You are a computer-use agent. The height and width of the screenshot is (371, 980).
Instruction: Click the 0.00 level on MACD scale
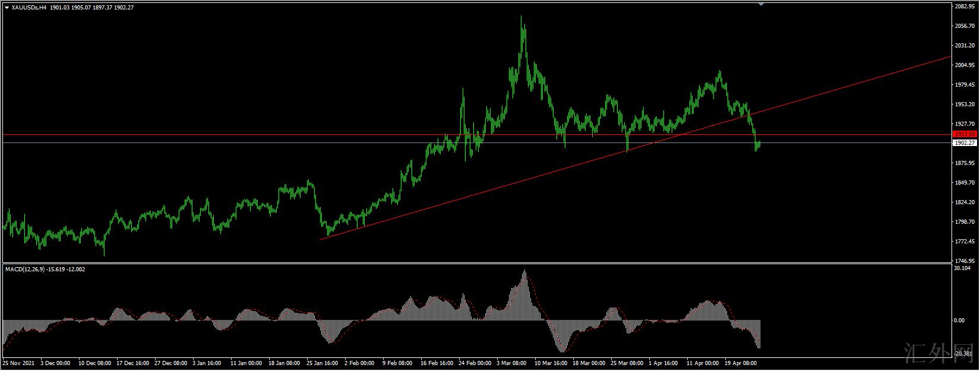pos(959,321)
